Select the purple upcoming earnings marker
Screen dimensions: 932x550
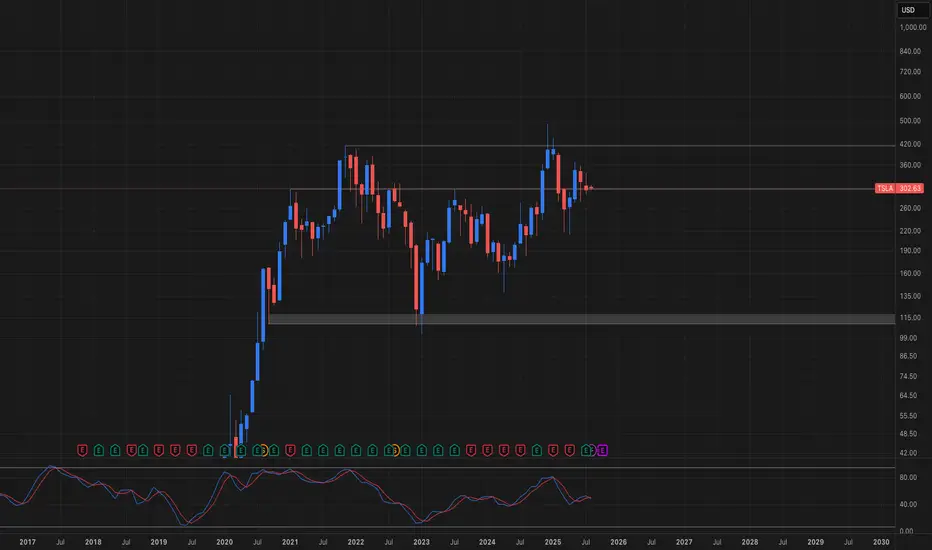point(603,450)
